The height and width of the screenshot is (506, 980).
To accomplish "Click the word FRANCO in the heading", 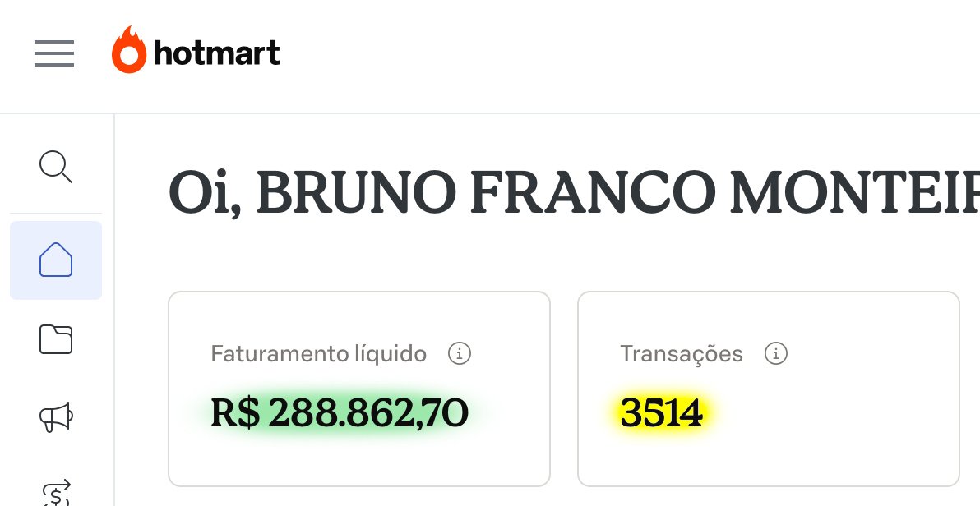I will pos(592,193).
